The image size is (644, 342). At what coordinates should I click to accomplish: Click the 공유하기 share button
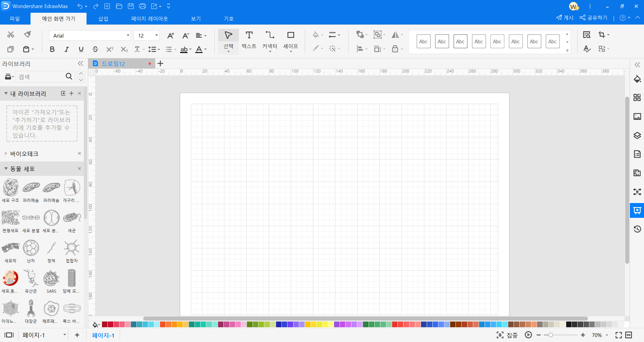[x=593, y=18]
